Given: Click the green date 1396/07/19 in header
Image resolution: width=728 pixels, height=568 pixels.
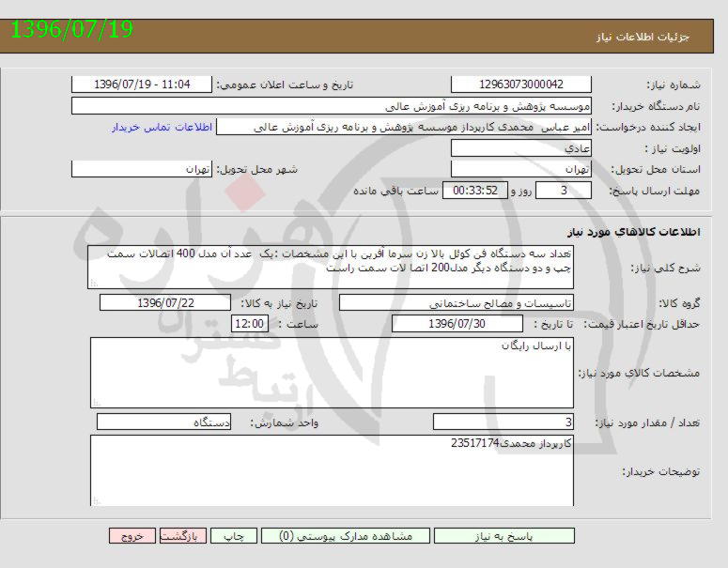Looking at the screenshot, I should [71, 30].
